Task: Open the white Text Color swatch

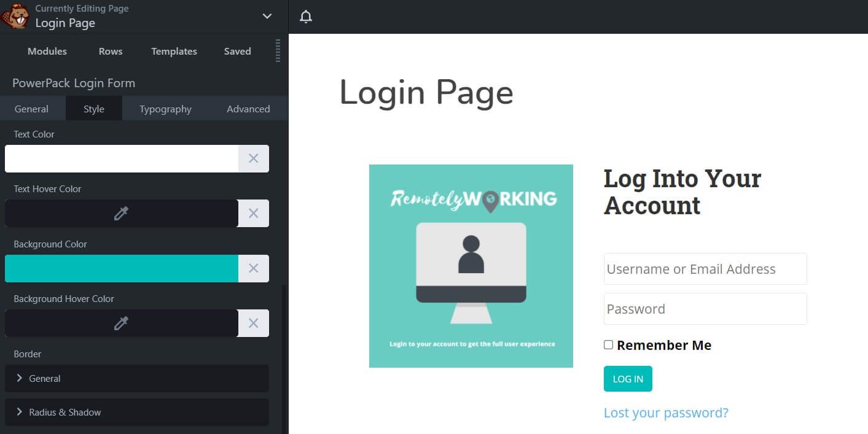Action: pyautogui.click(x=122, y=158)
